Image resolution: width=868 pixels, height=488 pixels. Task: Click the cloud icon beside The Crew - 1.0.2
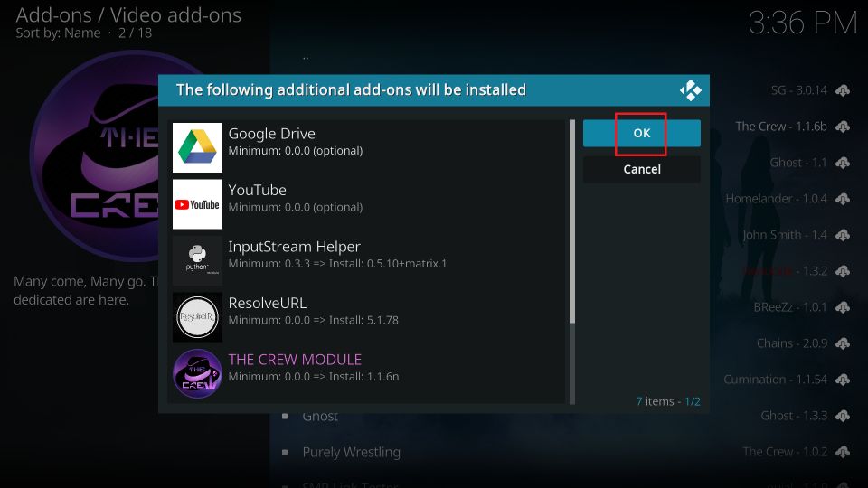coord(843,452)
